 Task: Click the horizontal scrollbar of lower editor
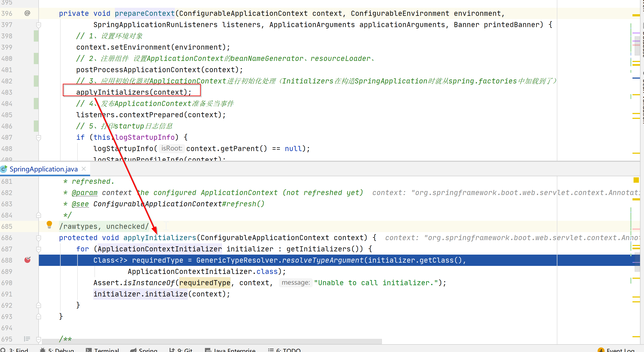click(x=212, y=341)
